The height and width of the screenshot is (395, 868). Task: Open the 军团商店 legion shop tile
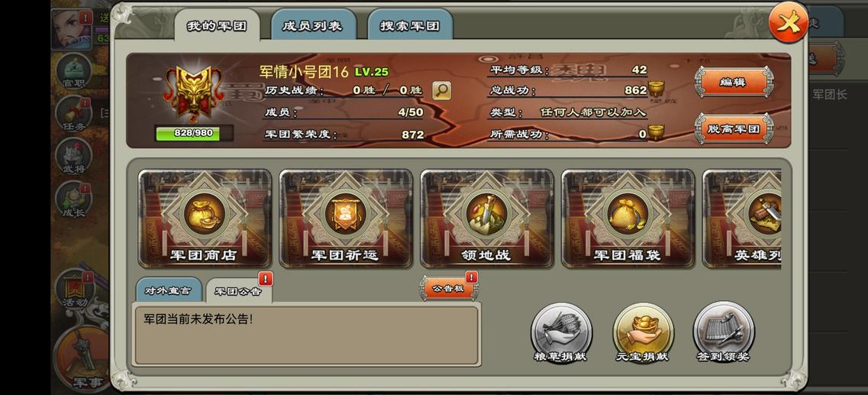point(205,219)
